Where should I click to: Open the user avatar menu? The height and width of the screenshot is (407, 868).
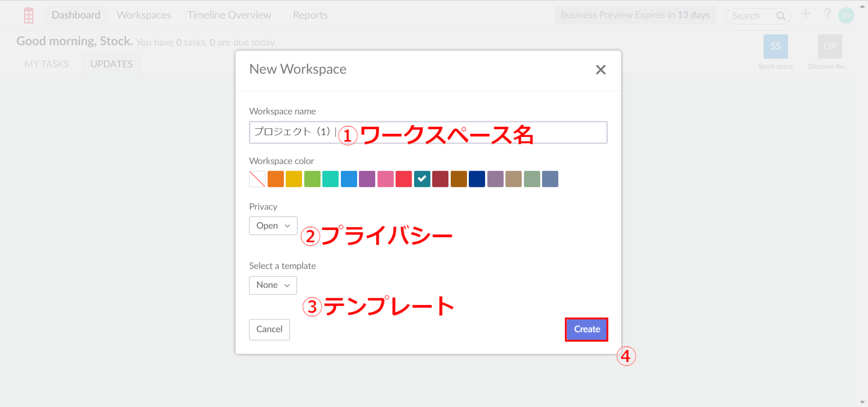[x=846, y=15]
